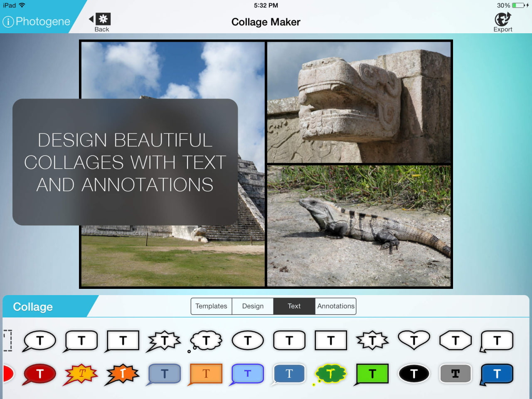This screenshot has height=399, width=532.
Task: Select the white thought cloud bubble
Action: pos(206,341)
